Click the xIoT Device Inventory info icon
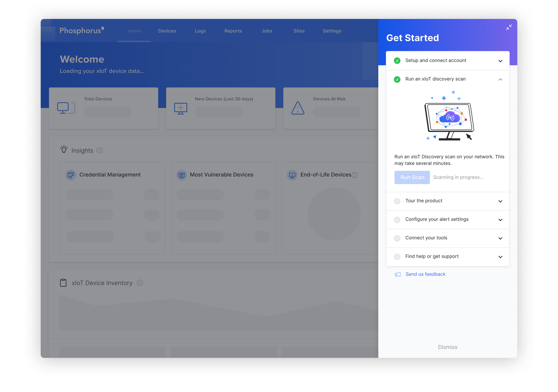558x392 pixels. (139, 283)
